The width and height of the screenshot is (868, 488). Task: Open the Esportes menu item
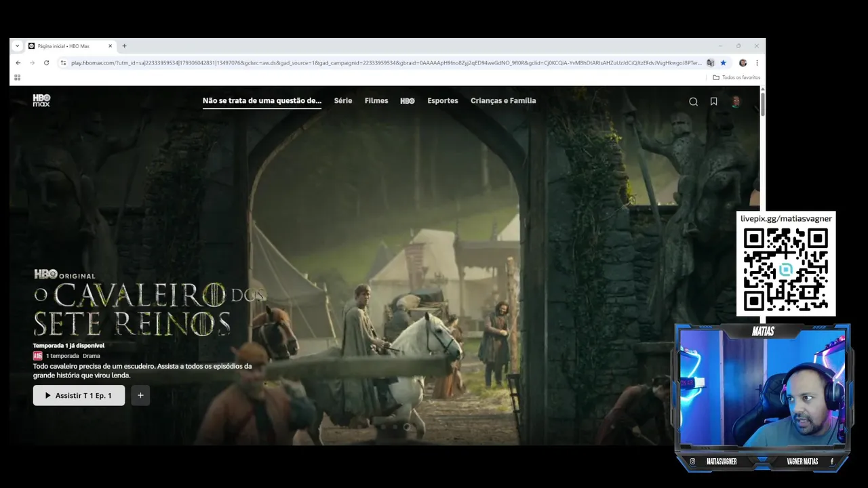(443, 101)
